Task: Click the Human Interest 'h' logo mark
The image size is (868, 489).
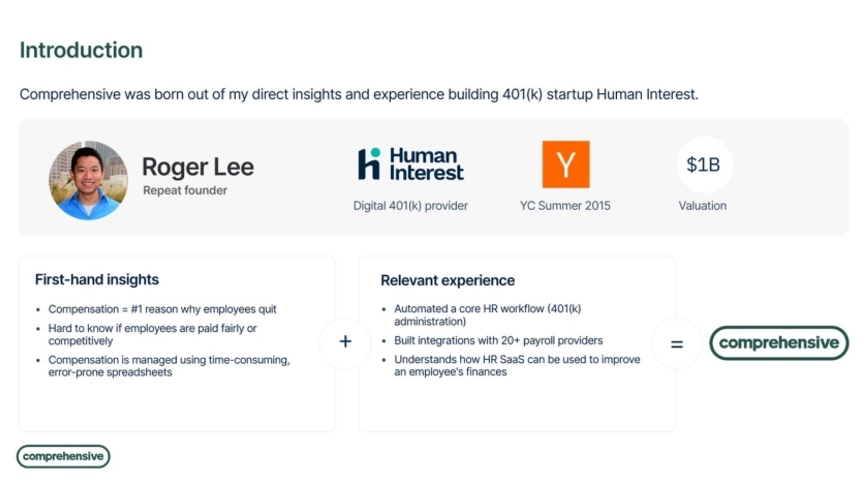Action: pyautogui.click(x=369, y=164)
